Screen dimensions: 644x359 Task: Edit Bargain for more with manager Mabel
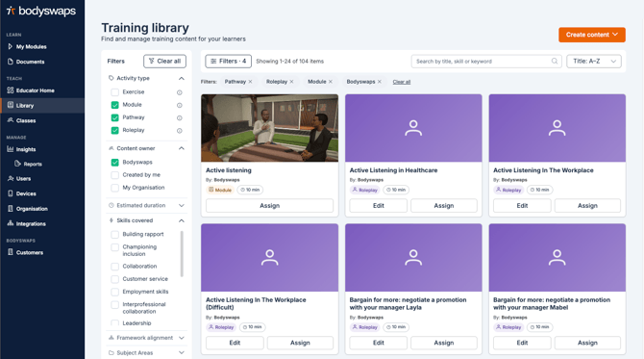522,343
